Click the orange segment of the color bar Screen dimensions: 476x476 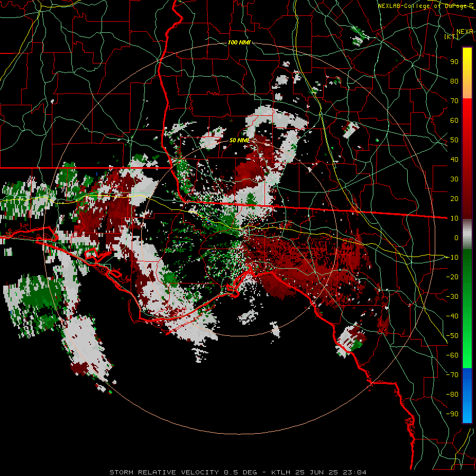pos(467,91)
